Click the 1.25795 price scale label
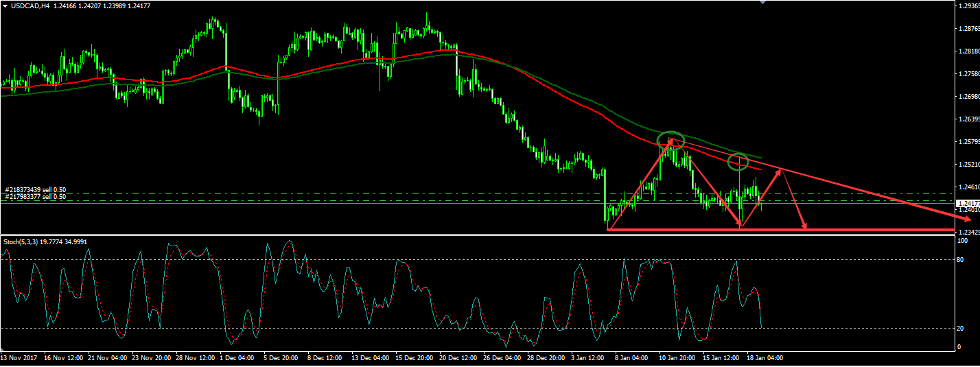980x367 pixels. (968, 142)
